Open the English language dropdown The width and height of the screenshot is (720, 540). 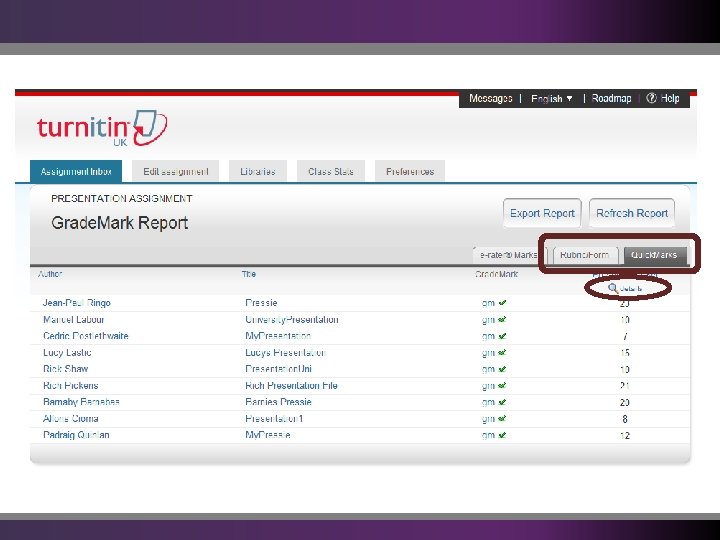[x=551, y=99]
